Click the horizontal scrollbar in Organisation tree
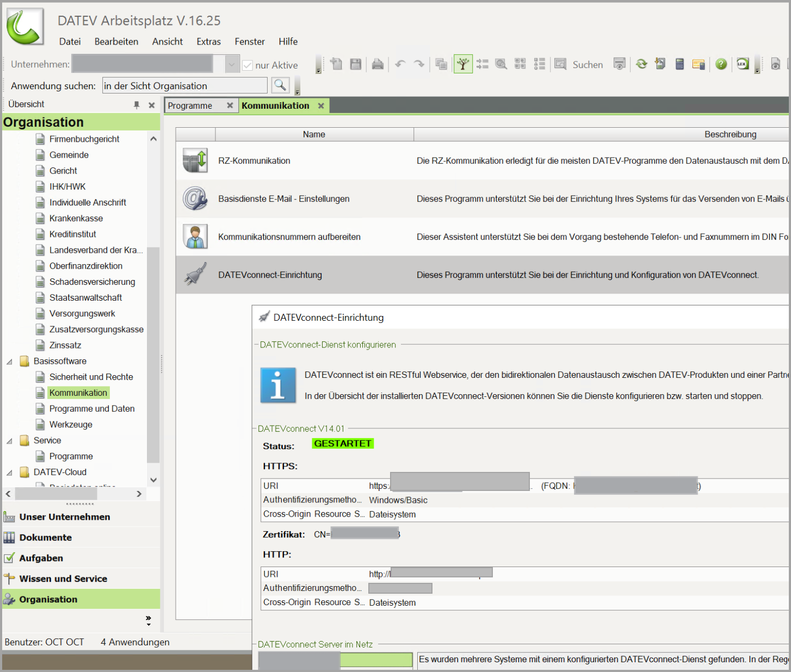 56,494
